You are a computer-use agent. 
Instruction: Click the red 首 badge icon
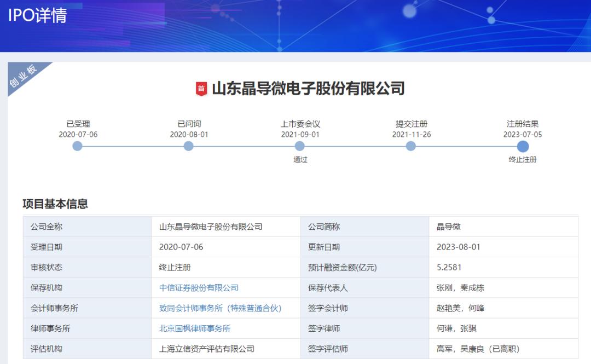tap(201, 89)
